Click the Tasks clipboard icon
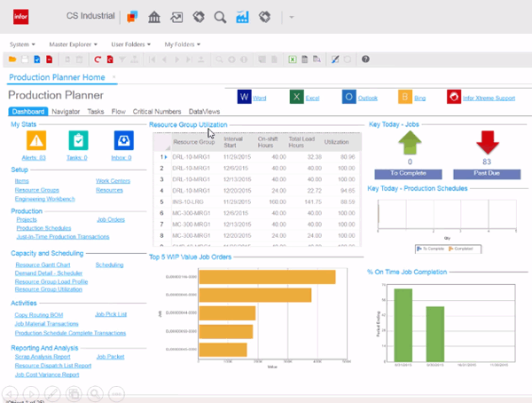The width and height of the screenshot is (532, 403). 78,140
